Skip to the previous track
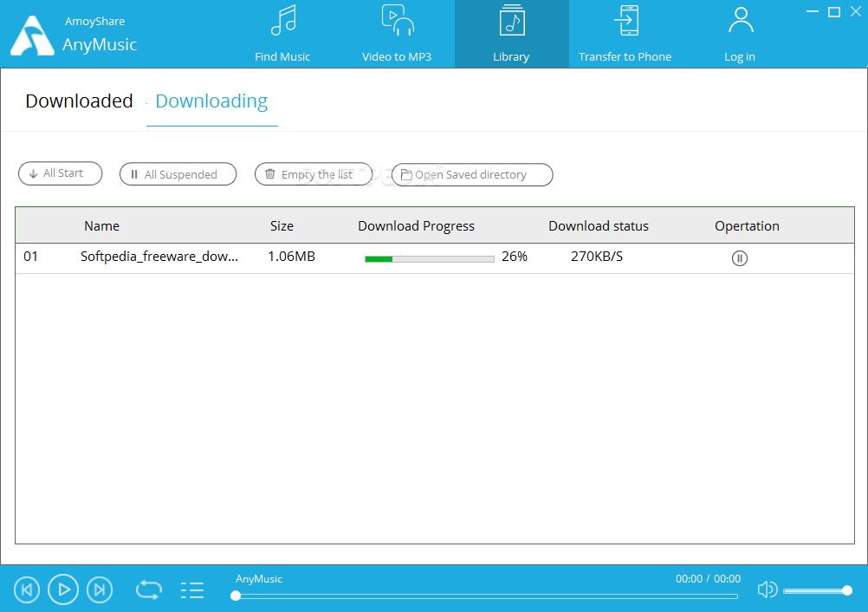868x612 pixels. click(x=27, y=589)
